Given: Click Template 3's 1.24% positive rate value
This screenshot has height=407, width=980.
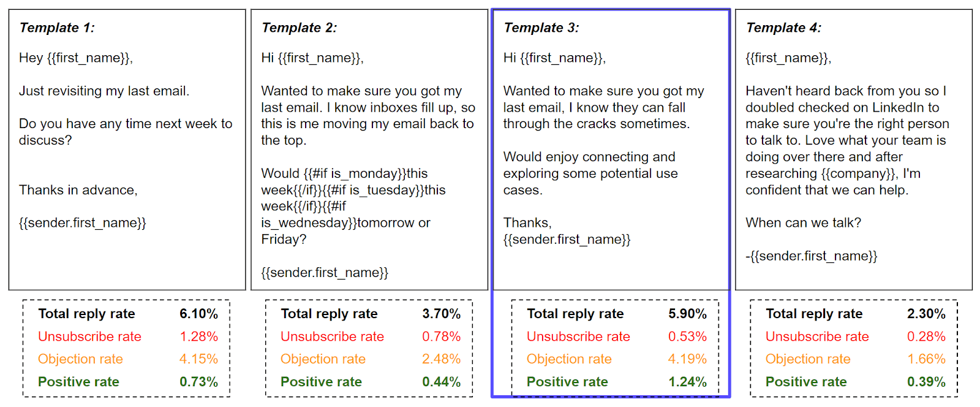Looking at the screenshot, I should pos(687,382).
